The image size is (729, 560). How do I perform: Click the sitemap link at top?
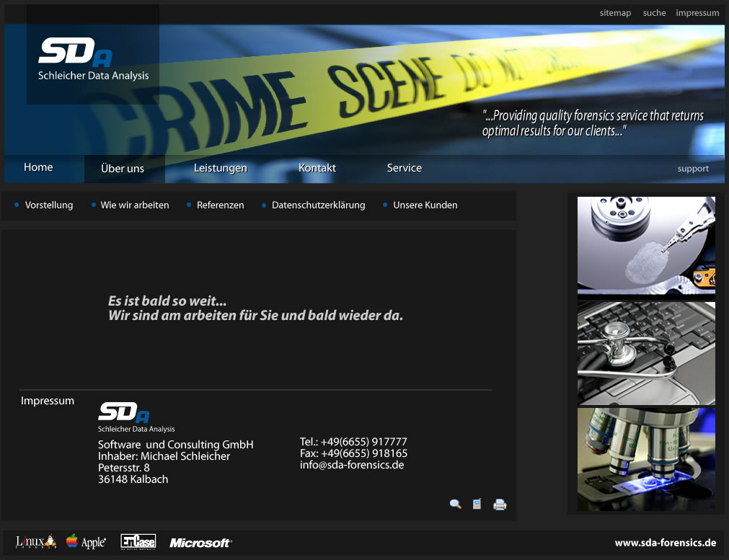[615, 13]
